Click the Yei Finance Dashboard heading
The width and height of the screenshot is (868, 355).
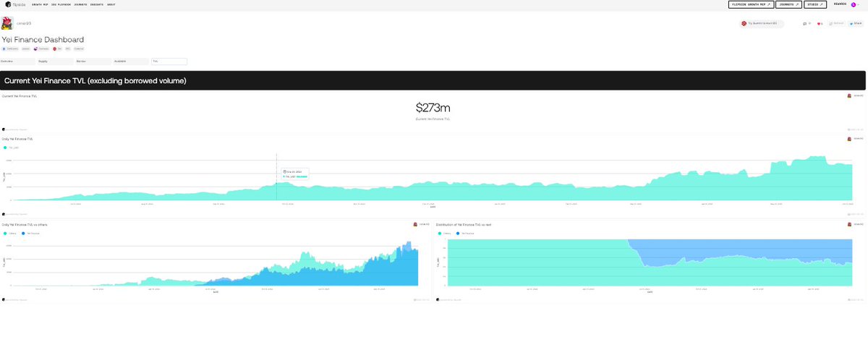pos(43,39)
